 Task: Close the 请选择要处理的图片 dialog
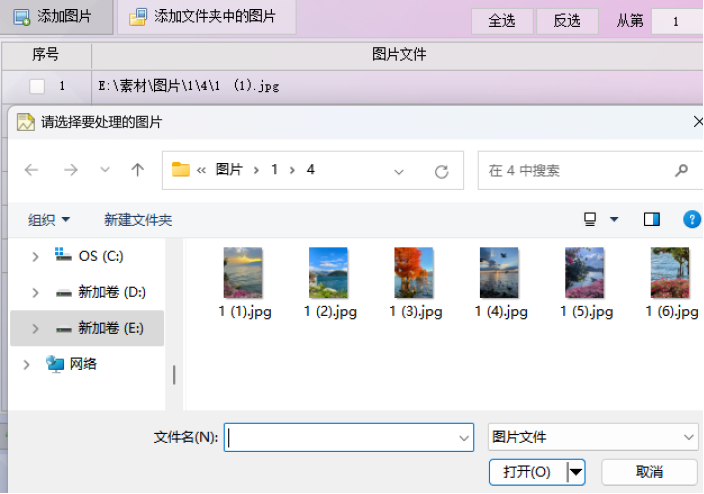tap(697, 122)
